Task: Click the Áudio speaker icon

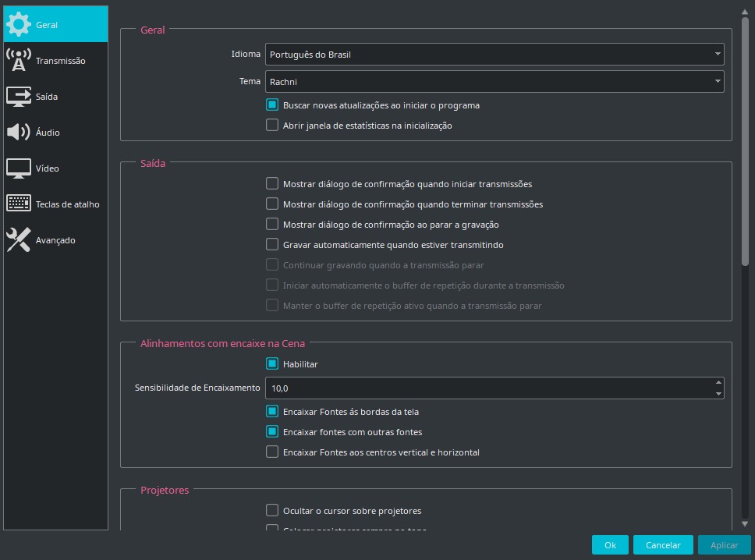Action: [x=19, y=133]
